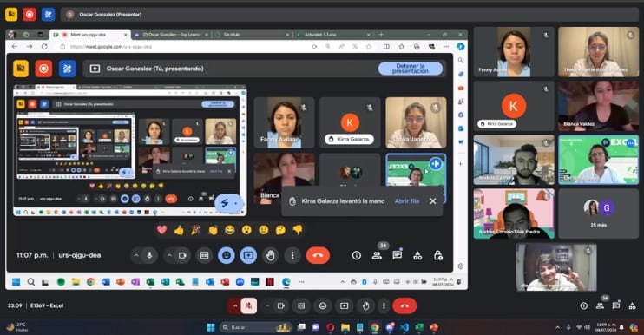Image resolution: width=644 pixels, height=335 pixels.
Task: Switch to the Sin título browser tab
Action: coord(253,35)
